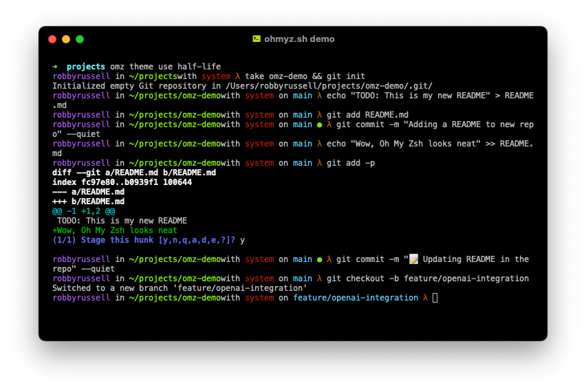This screenshot has height=392, width=586.
Task: Maximize the window with the green button
Action: tap(80, 39)
